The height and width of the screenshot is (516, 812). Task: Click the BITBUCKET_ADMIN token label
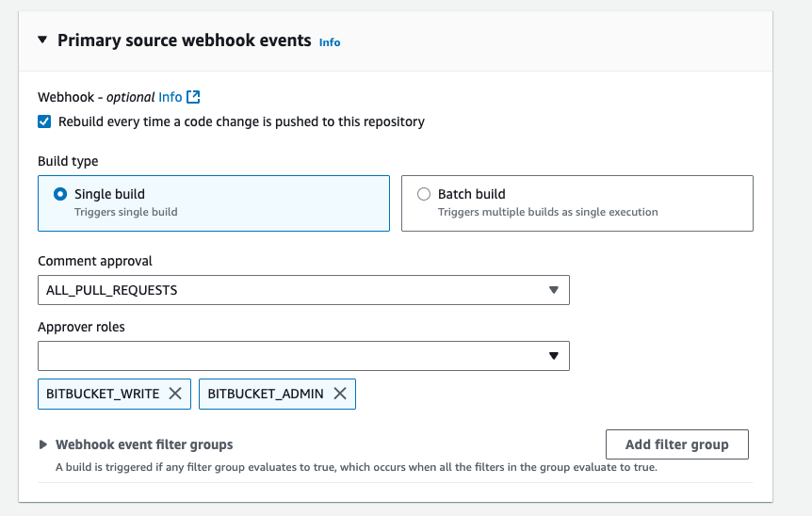pos(266,394)
